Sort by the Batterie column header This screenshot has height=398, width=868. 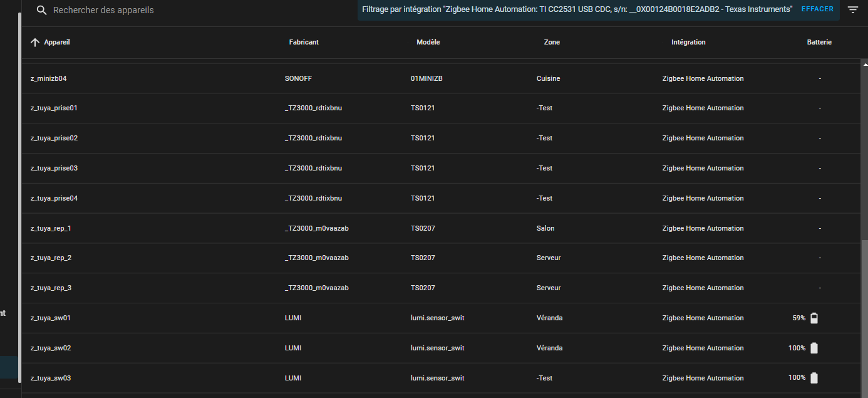tap(819, 42)
